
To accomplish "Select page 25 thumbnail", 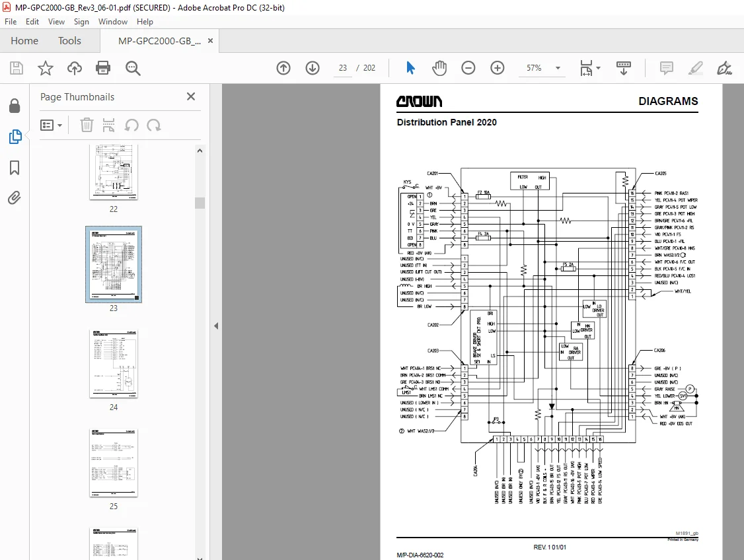I will coord(114,463).
